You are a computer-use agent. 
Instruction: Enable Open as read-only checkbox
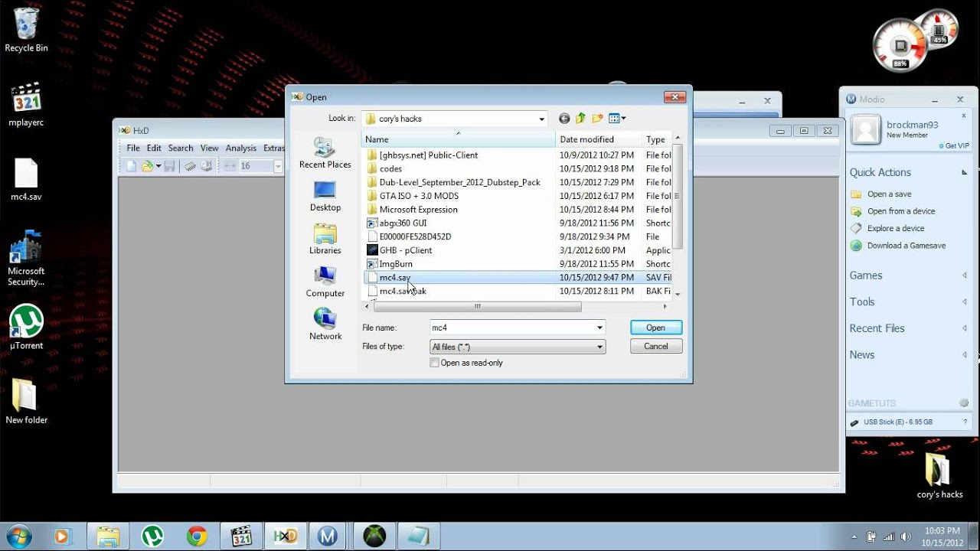[435, 363]
